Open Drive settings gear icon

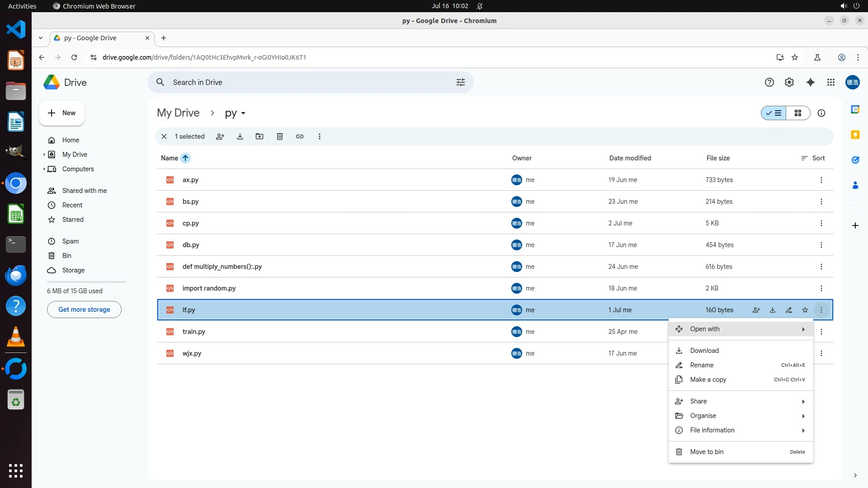(x=789, y=82)
